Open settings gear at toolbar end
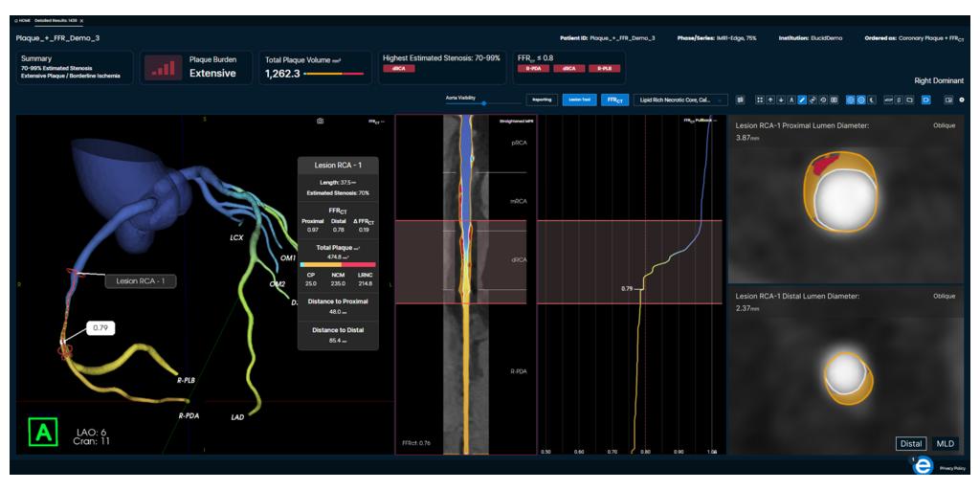Screen dimensions: 980x490 point(962,100)
